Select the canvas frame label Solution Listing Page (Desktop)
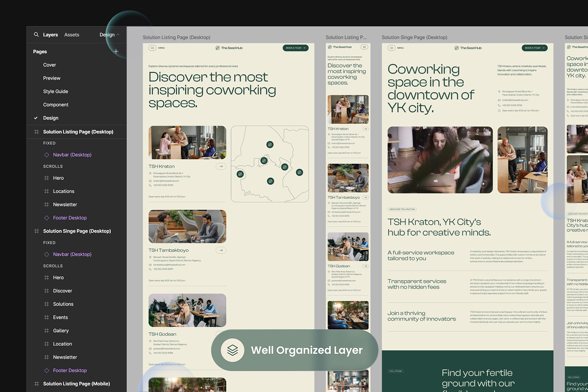The height and width of the screenshot is (392, 588). pos(176,37)
